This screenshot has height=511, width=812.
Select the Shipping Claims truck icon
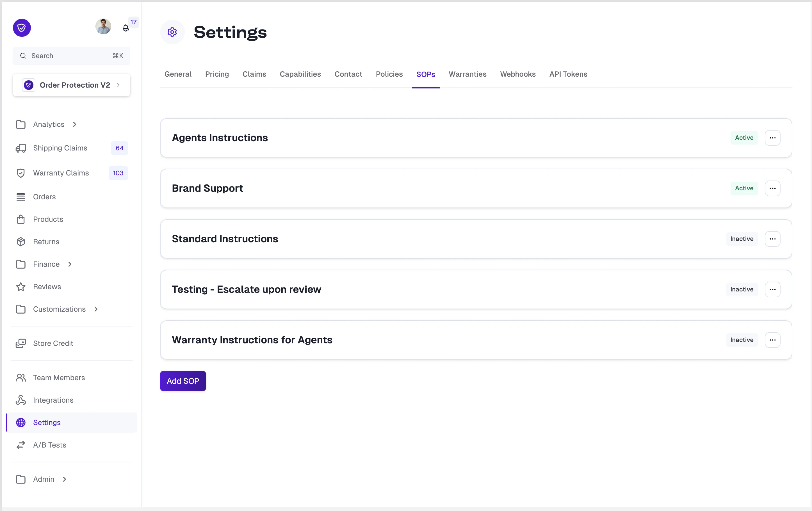[21, 148]
